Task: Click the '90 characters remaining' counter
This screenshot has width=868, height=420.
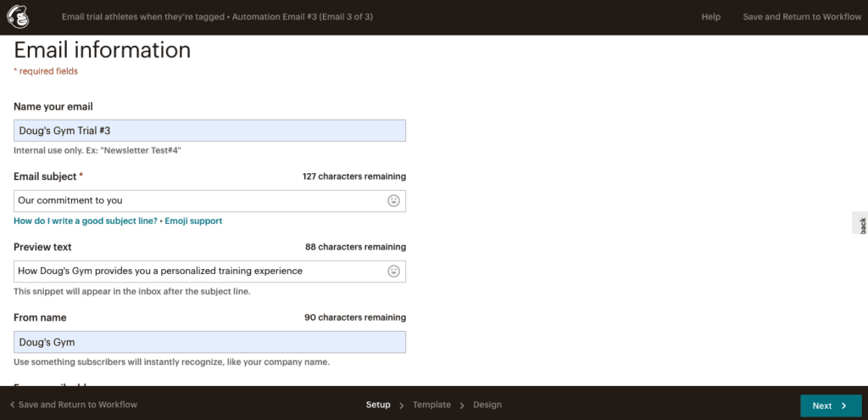Action: 355,317
